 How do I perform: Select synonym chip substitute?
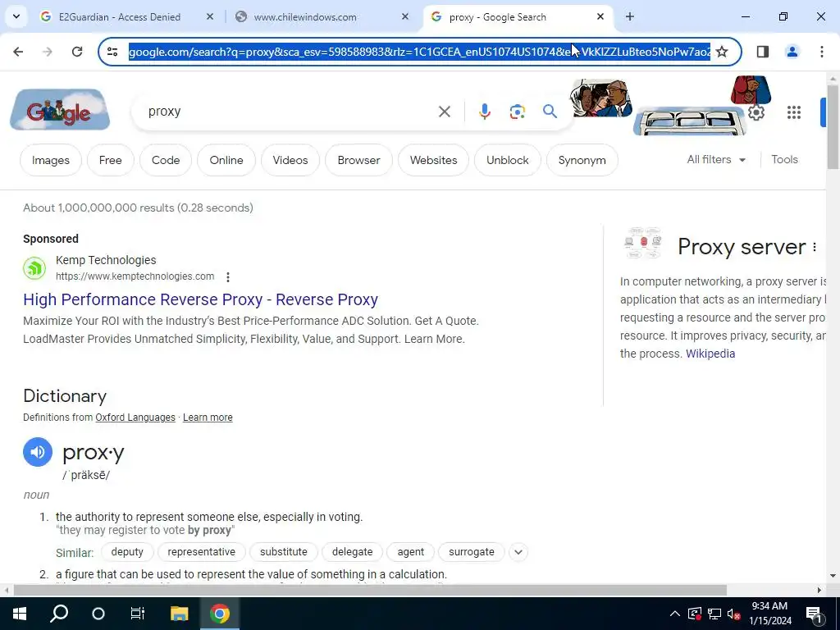point(283,552)
